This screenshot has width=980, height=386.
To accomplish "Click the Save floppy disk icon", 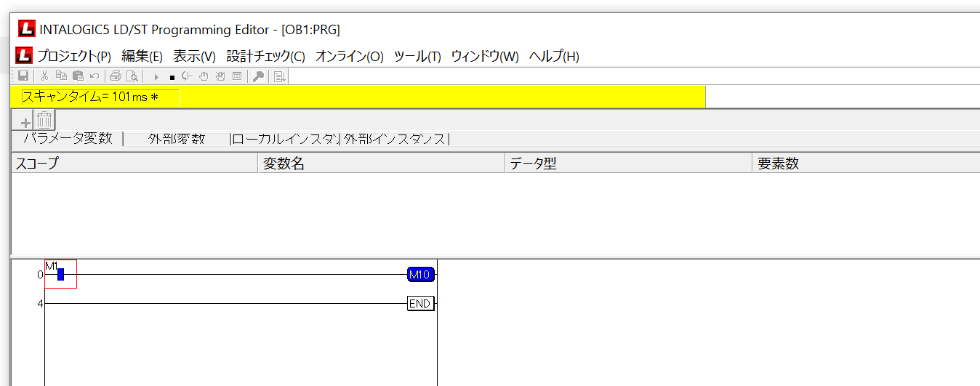I will coord(23,76).
